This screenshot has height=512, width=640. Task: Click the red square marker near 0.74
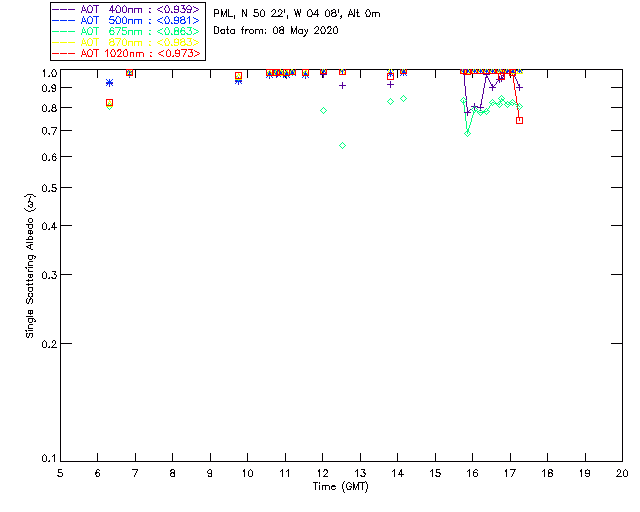point(519,120)
